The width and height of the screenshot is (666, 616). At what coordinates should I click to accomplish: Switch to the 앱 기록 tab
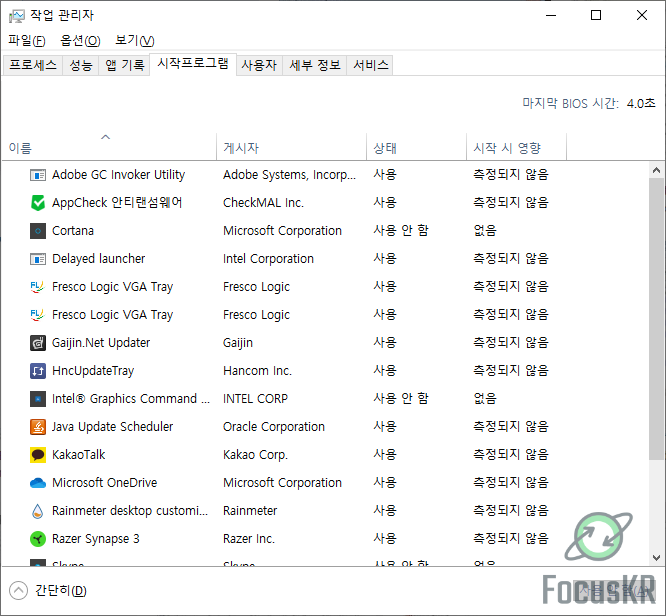point(124,65)
